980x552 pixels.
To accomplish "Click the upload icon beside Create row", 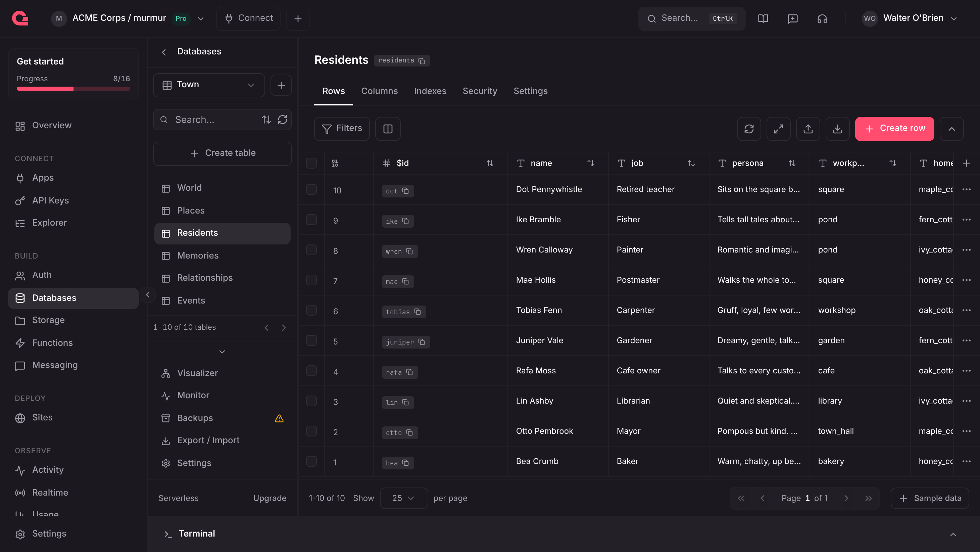I will [808, 129].
